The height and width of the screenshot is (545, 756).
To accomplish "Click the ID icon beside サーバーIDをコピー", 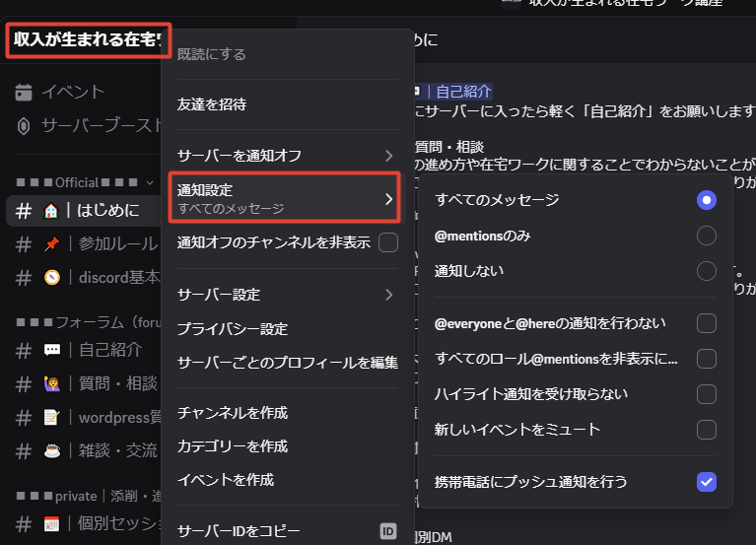I will (388, 531).
